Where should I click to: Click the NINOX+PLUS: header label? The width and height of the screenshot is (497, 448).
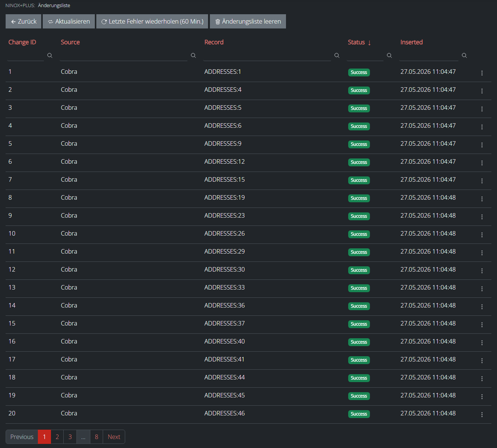(x=20, y=6)
